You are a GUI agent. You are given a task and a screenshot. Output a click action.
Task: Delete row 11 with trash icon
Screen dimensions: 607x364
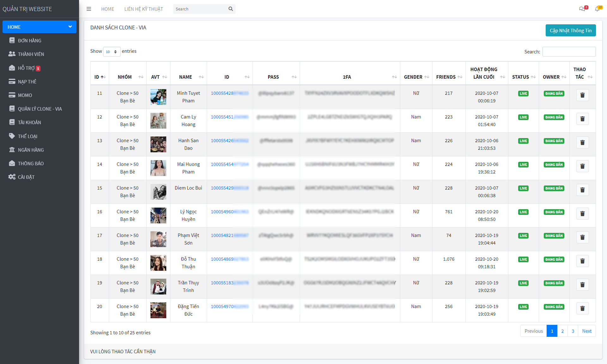point(582,95)
